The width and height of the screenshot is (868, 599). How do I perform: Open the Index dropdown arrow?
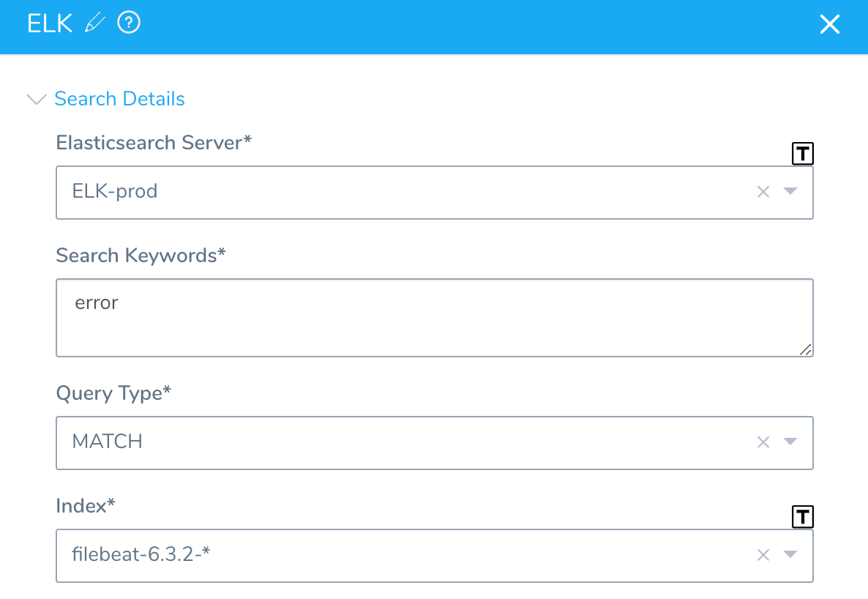point(790,554)
